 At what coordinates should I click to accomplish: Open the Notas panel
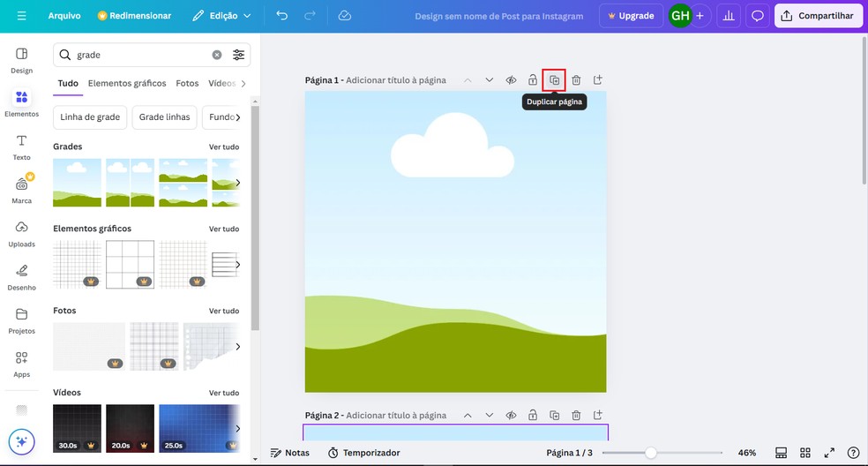(x=290, y=453)
